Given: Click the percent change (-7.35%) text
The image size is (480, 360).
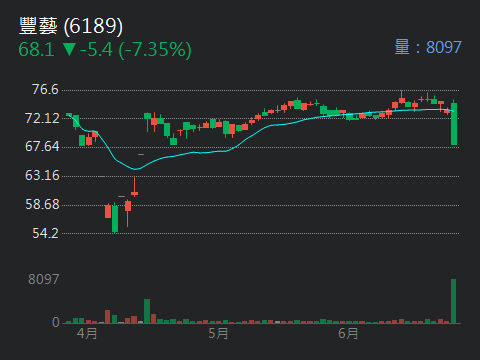Looking at the screenshot, I should [x=155, y=50].
